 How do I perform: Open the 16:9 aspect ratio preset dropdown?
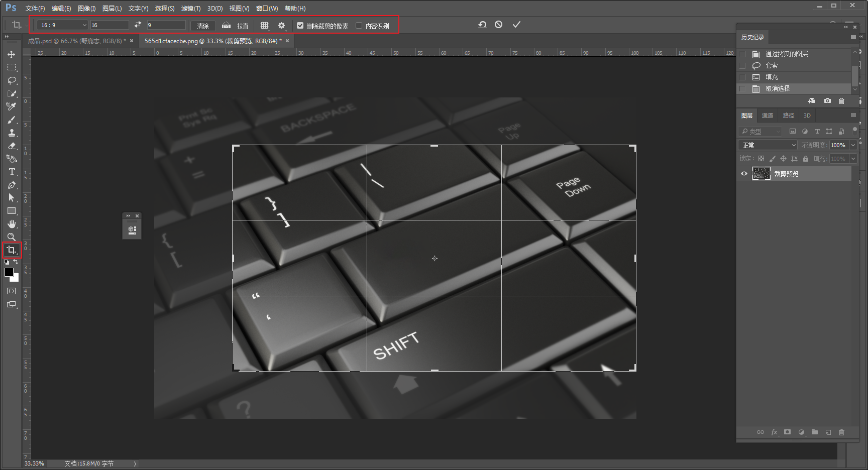point(62,25)
